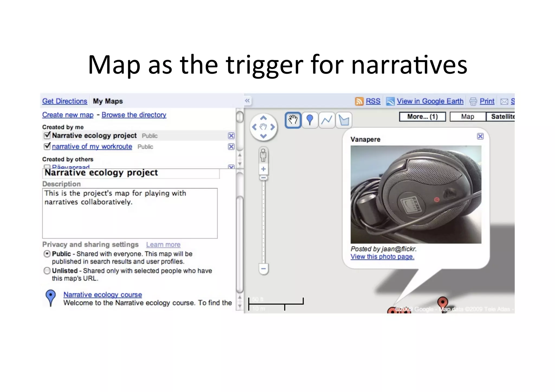Click the printer icon
The height and width of the screenshot is (392, 555).
tap(473, 102)
